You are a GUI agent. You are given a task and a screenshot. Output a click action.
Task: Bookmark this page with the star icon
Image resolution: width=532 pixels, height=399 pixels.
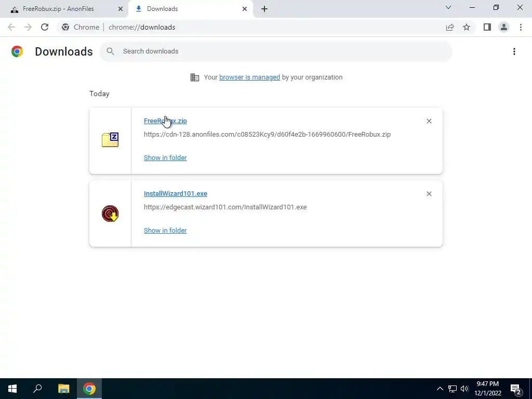click(467, 27)
